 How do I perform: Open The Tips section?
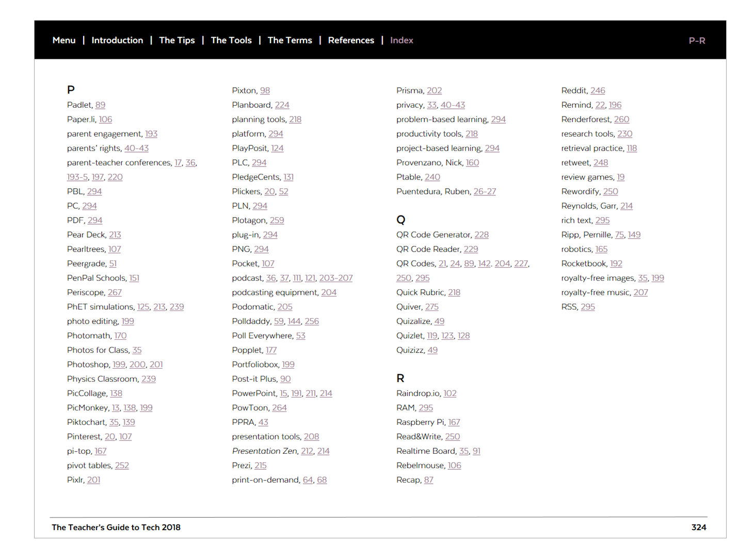177,40
